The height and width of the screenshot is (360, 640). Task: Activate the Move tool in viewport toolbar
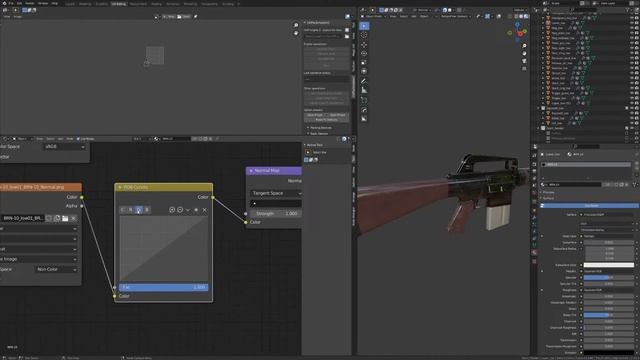click(x=364, y=44)
